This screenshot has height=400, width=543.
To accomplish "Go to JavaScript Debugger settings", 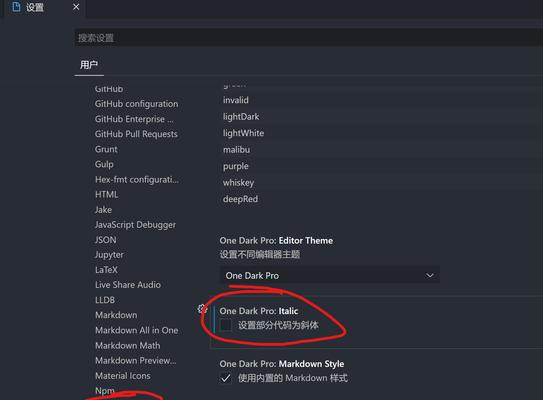I will tap(135, 225).
